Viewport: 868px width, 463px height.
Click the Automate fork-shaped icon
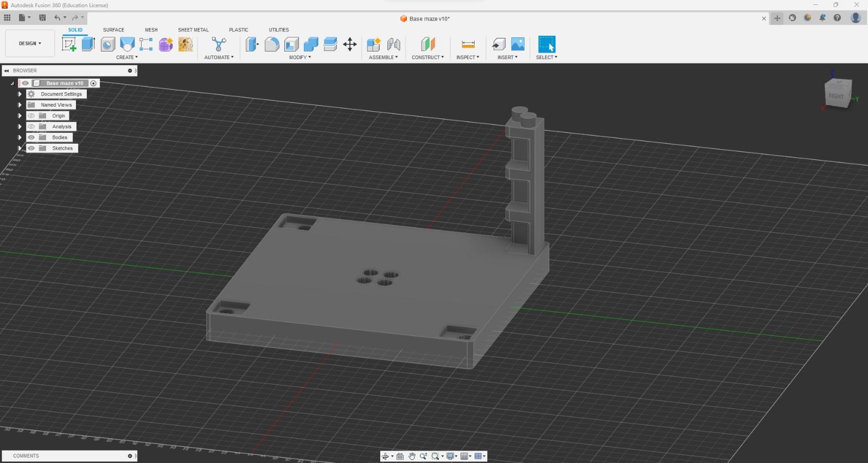point(219,44)
